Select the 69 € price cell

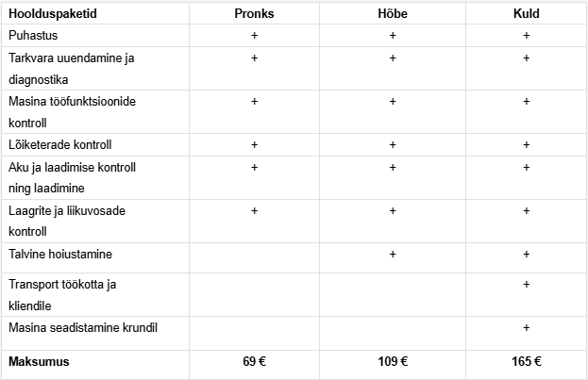255,361
